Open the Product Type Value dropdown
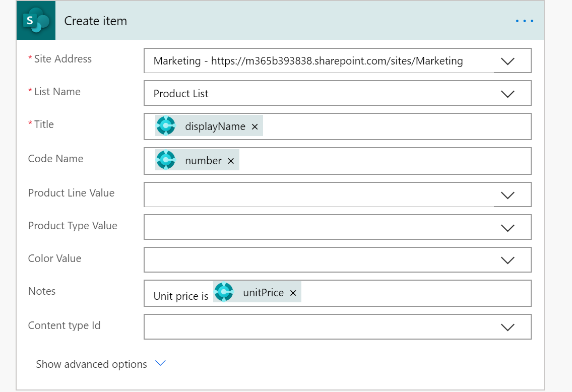572x392 pixels. coord(507,228)
